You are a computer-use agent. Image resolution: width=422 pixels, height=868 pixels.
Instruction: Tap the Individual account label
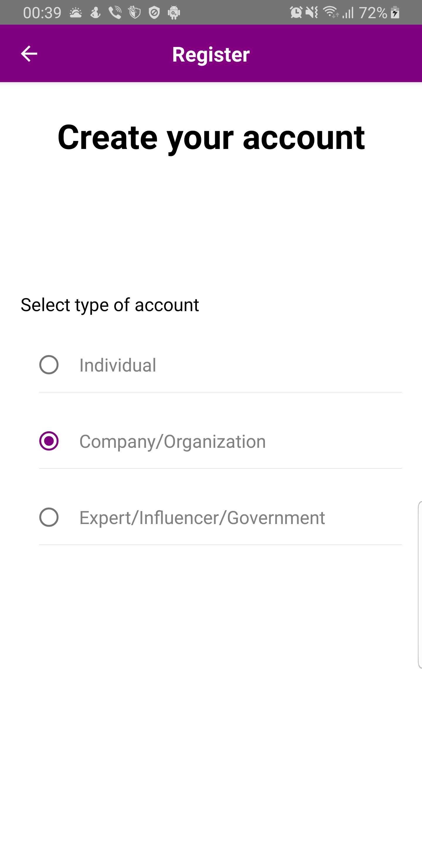[118, 365]
